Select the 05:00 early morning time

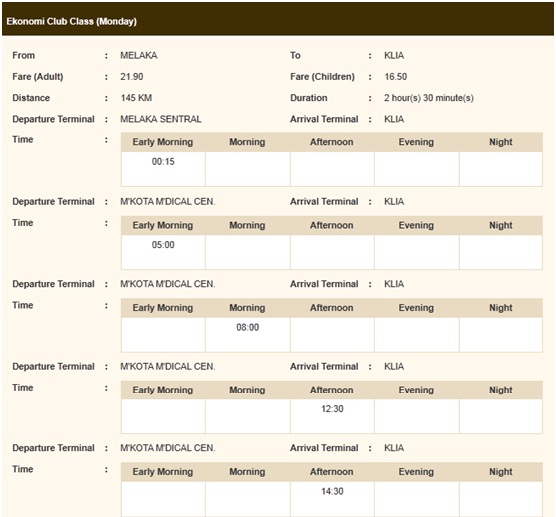pyautogui.click(x=163, y=245)
